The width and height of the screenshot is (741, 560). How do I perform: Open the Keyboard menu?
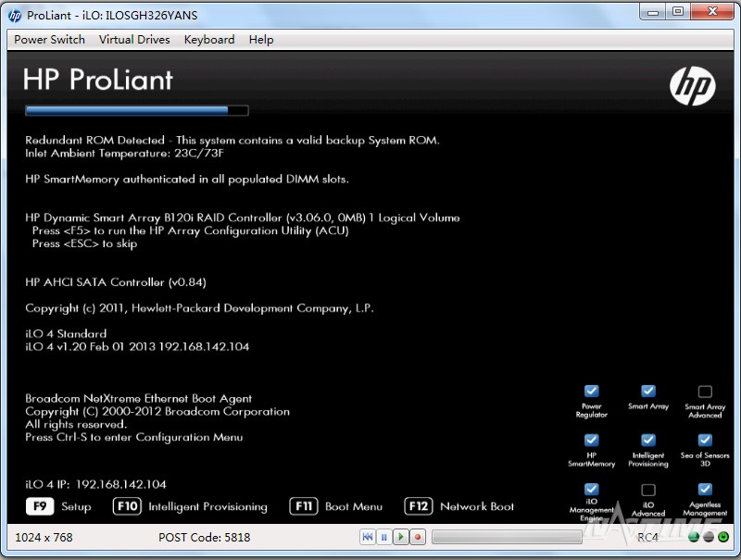pyautogui.click(x=209, y=40)
